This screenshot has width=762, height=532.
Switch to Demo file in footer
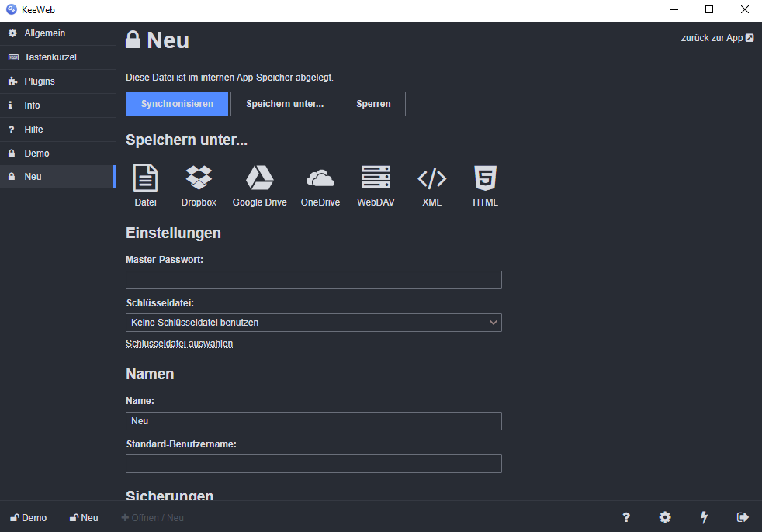click(x=29, y=518)
